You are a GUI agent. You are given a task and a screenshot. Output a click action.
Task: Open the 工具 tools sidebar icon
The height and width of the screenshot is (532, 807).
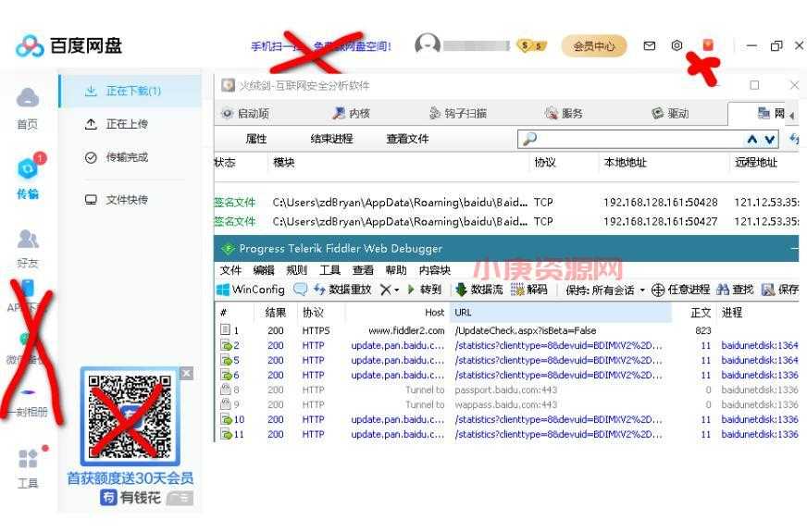coord(28,460)
